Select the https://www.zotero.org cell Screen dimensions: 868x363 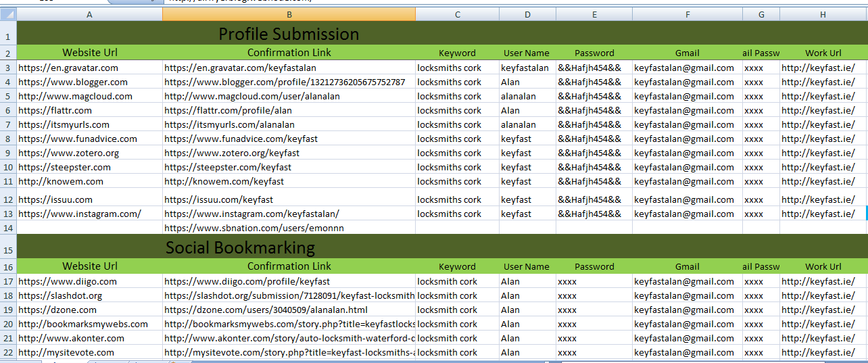(90, 153)
